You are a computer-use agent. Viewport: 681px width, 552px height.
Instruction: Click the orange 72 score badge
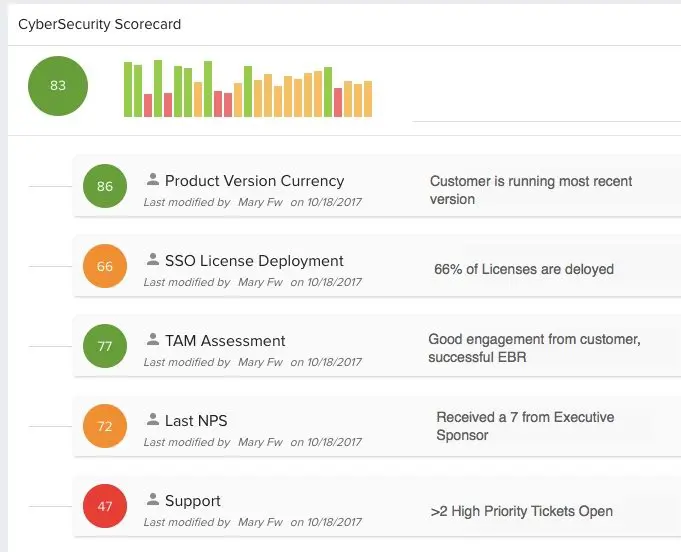105,426
